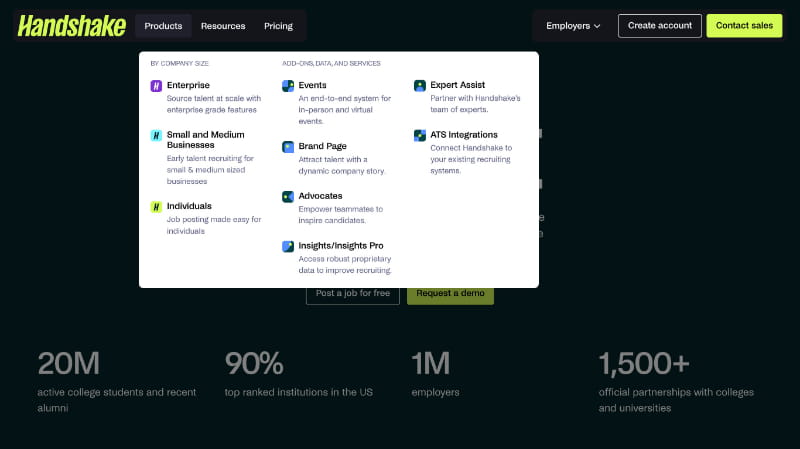The height and width of the screenshot is (449, 800).
Task: Click the 1M employers statistic
Action: [x=431, y=363]
